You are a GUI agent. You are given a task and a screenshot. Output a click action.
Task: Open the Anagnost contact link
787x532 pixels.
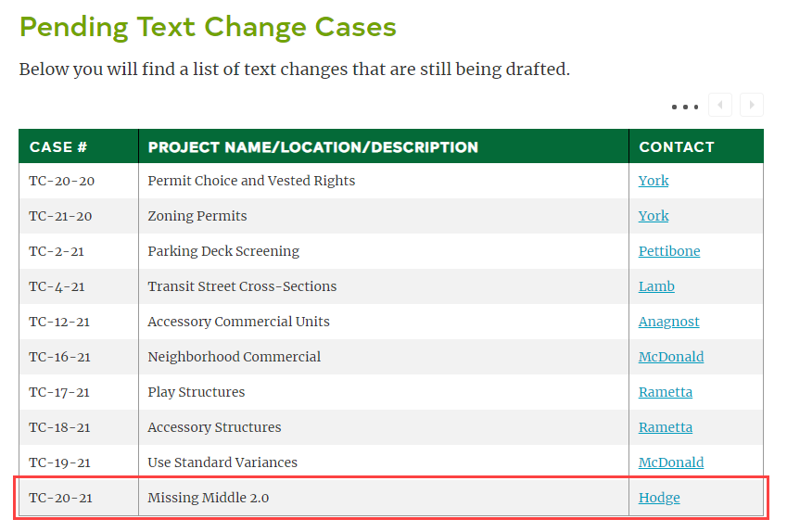669,322
